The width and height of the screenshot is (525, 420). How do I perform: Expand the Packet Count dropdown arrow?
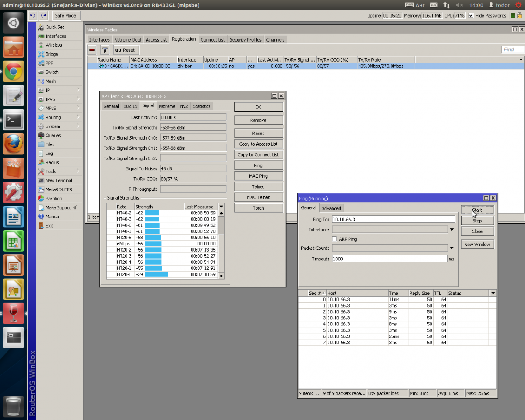click(x=451, y=248)
